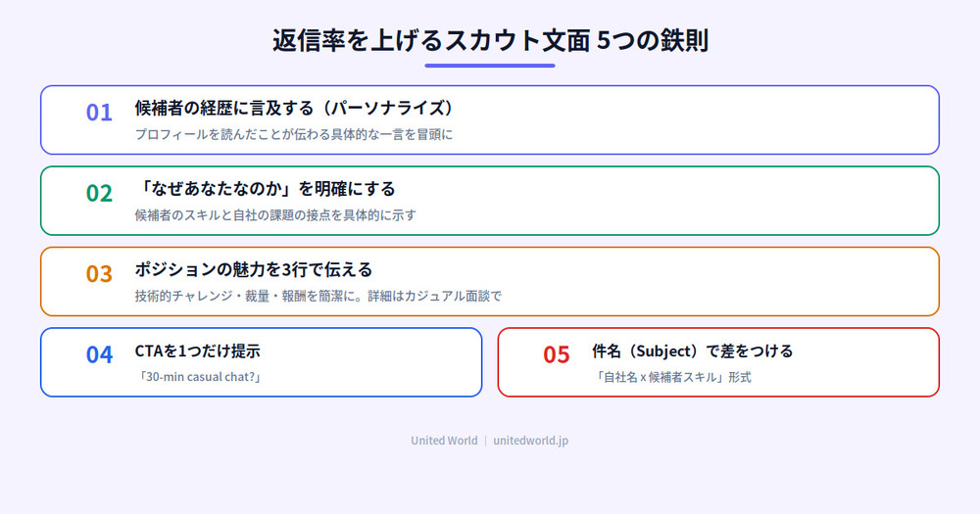Screen dimensions: 980x514
Task: Select the purple number 01
Action: point(99,113)
